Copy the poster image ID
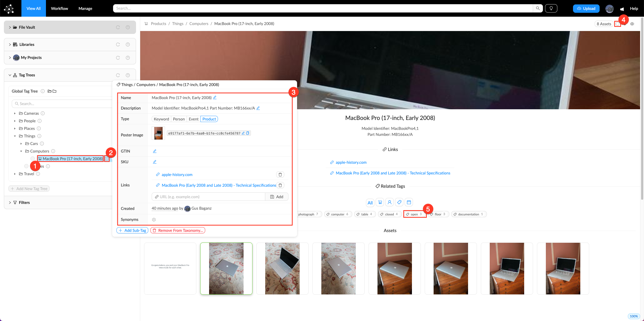Image resolution: width=644 pixels, height=321 pixels. coord(248,133)
